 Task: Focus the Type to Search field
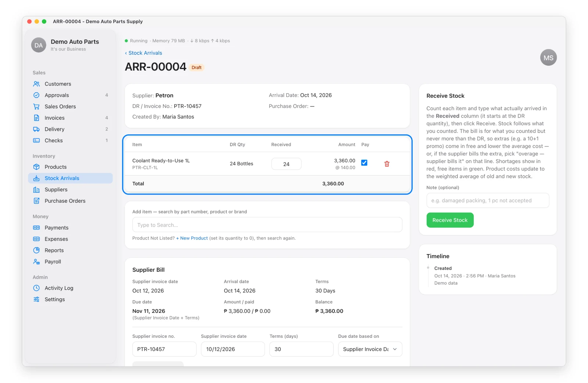click(x=267, y=225)
